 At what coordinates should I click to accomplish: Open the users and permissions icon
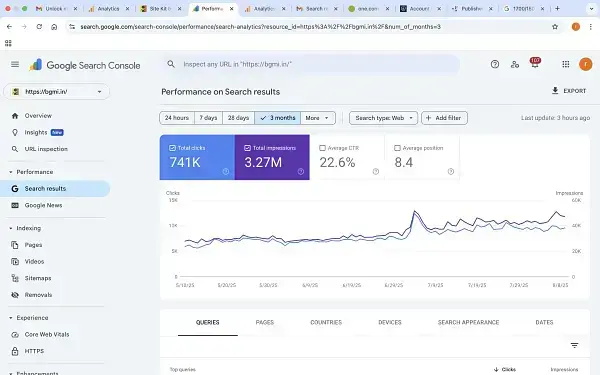[x=515, y=64]
